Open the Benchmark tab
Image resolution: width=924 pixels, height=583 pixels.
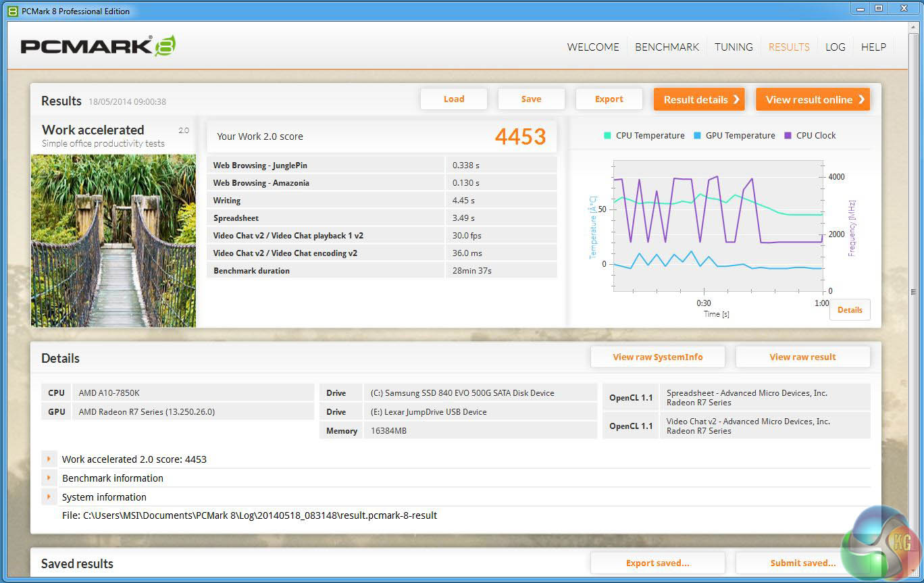(667, 47)
